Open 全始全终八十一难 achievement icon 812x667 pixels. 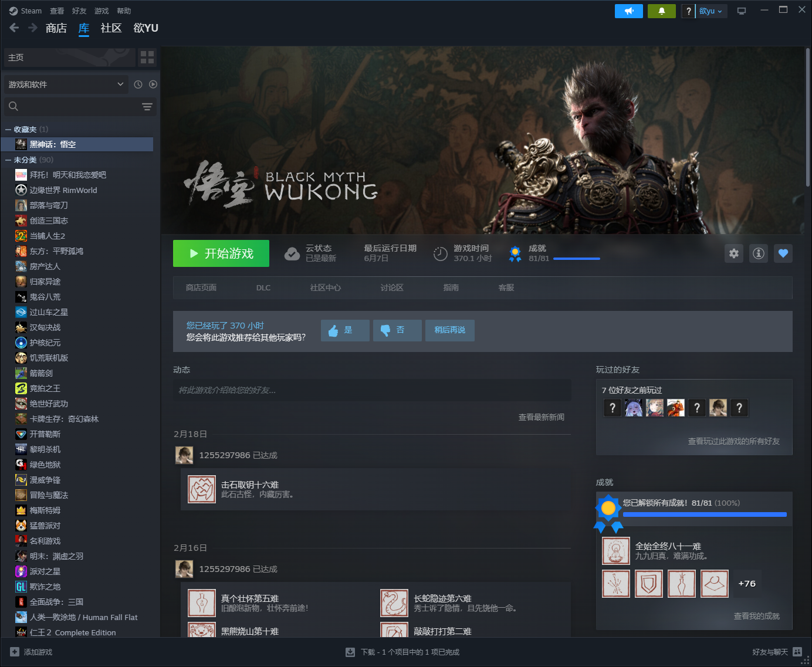pos(616,551)
